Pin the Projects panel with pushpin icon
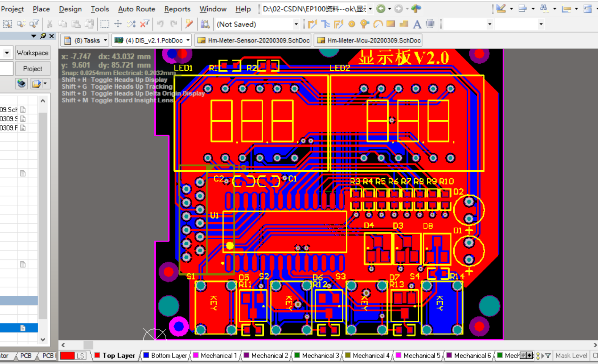 coord(43,36)
